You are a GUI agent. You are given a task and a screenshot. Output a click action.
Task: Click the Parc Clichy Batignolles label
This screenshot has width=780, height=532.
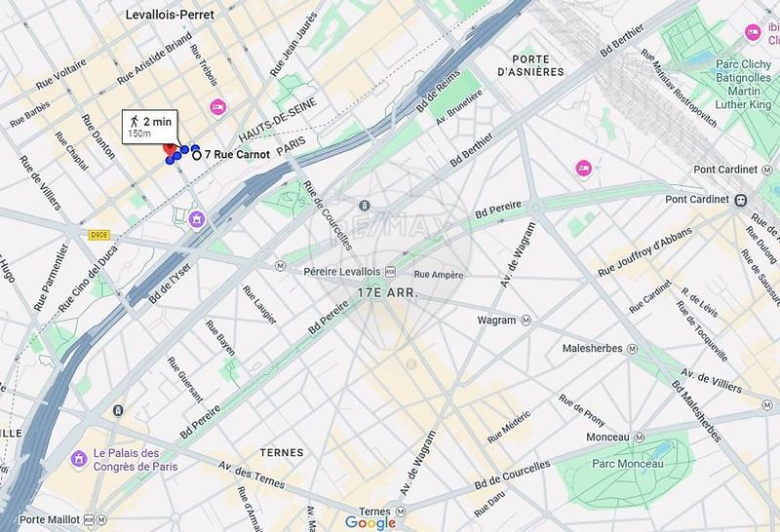[x=743, y=85]
